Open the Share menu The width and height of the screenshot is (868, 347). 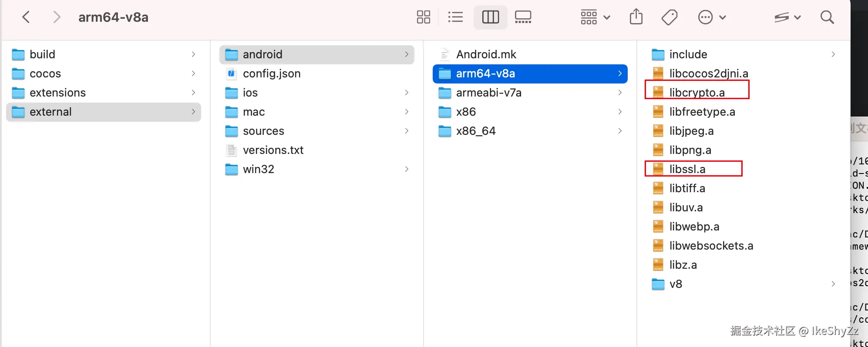(x=636, y=17)
